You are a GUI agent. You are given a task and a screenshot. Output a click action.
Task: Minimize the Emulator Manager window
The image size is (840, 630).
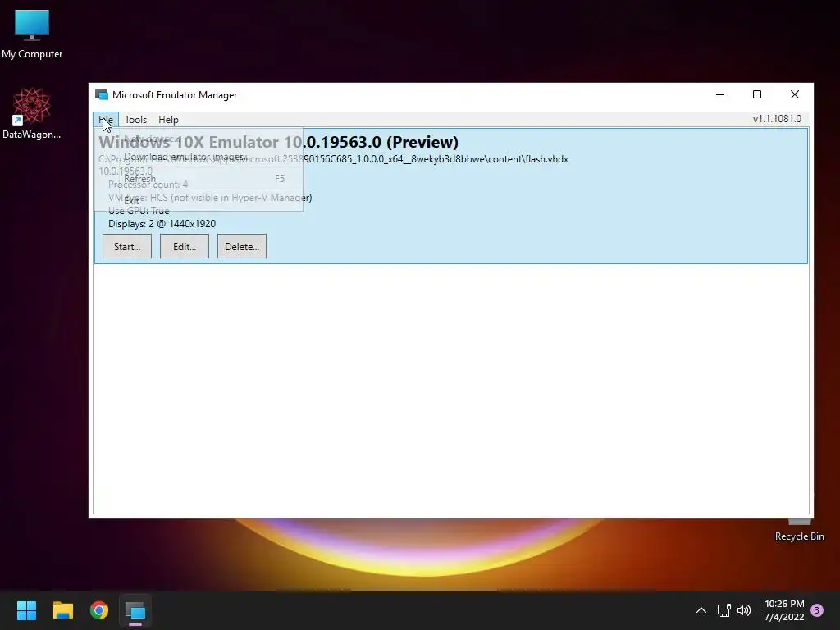[x=720, y=95]
